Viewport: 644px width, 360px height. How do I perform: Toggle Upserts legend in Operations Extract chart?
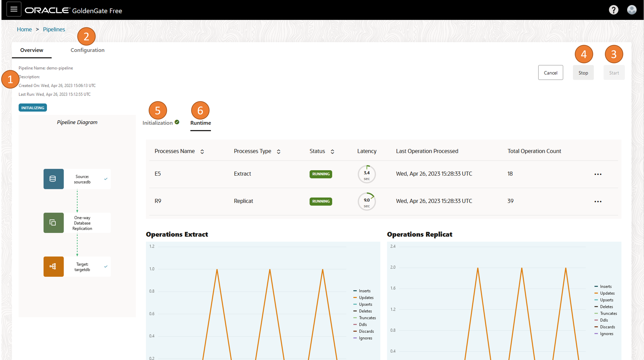363,304
